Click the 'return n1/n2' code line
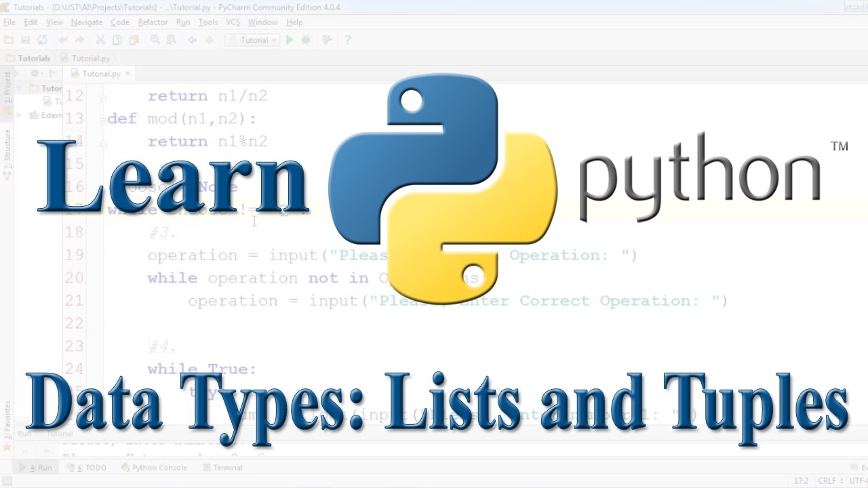The width and height of the screenshot is (868, 488). click(x=208, y=96)
